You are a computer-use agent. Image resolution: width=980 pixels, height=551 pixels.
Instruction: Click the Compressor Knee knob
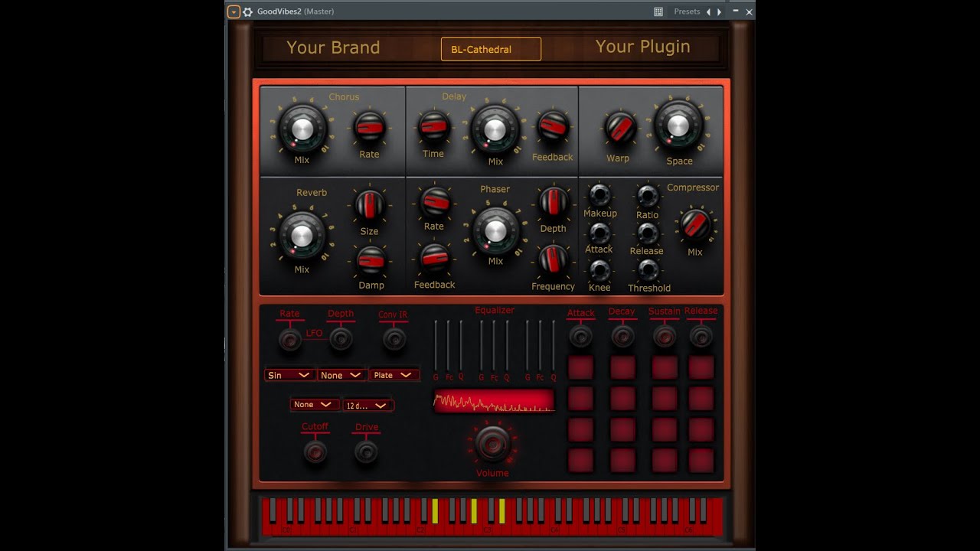[x=599, y=269]
